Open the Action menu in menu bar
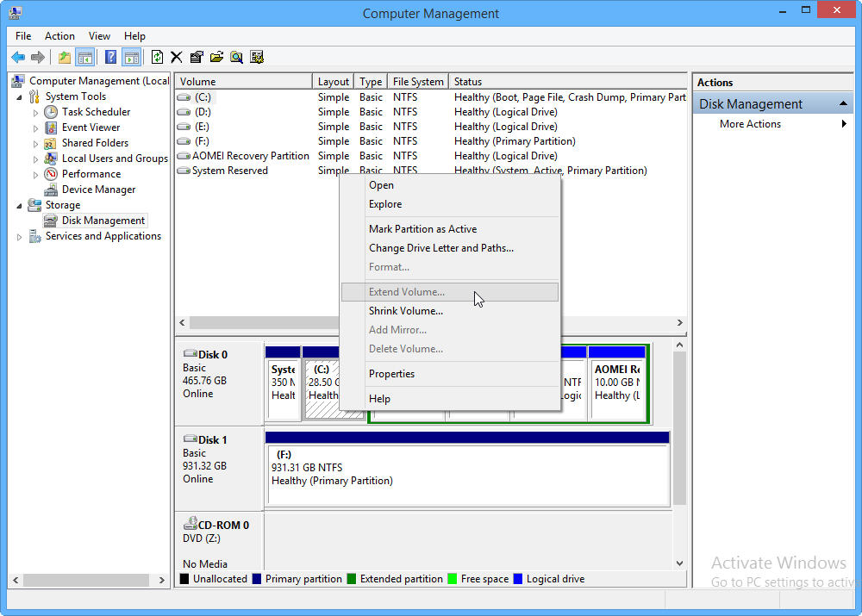Viewport: 862px width, 616px height. 59,36
